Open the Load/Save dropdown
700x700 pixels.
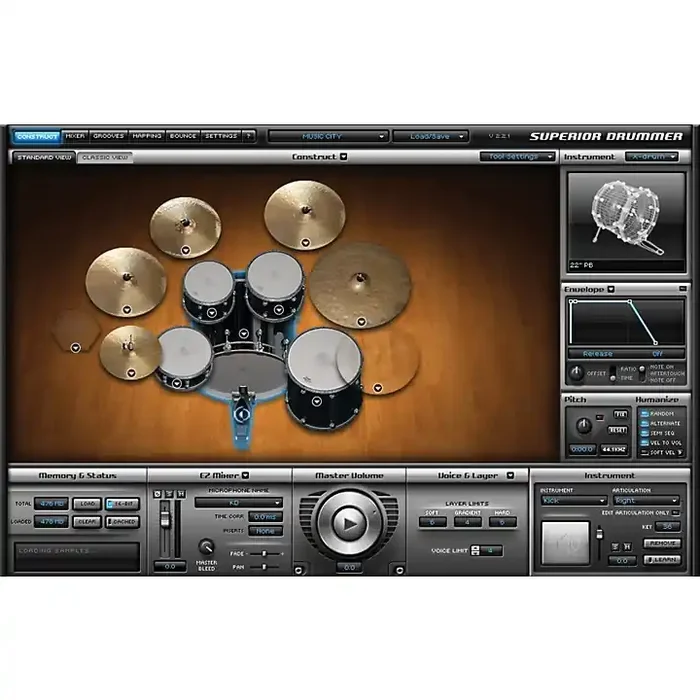pyautogui.click(x=430, y=136)
